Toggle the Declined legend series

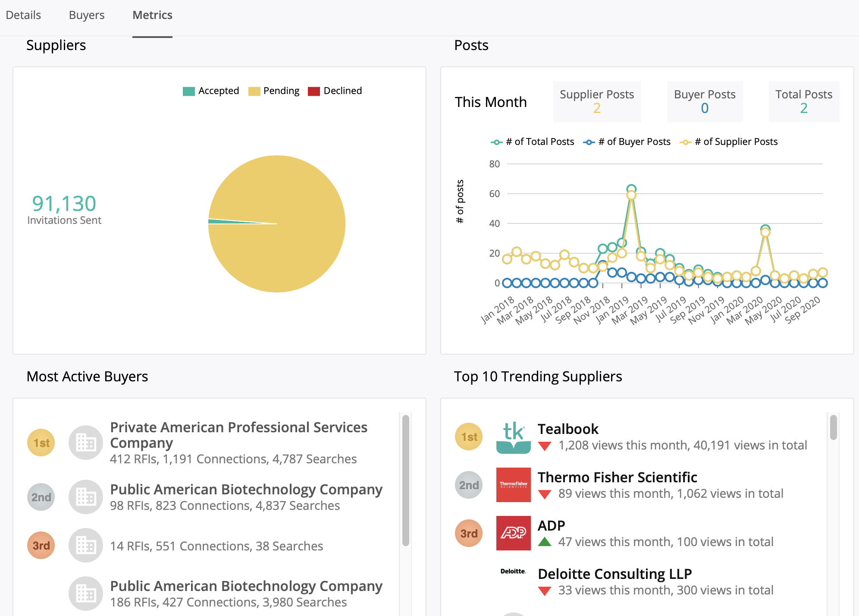pos(335,91)
